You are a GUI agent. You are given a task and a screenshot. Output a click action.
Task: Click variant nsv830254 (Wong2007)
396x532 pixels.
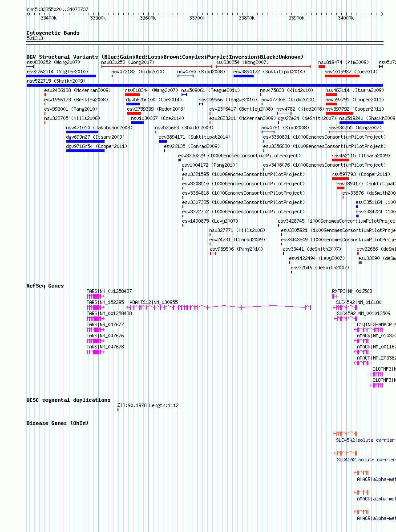point(242,62)
